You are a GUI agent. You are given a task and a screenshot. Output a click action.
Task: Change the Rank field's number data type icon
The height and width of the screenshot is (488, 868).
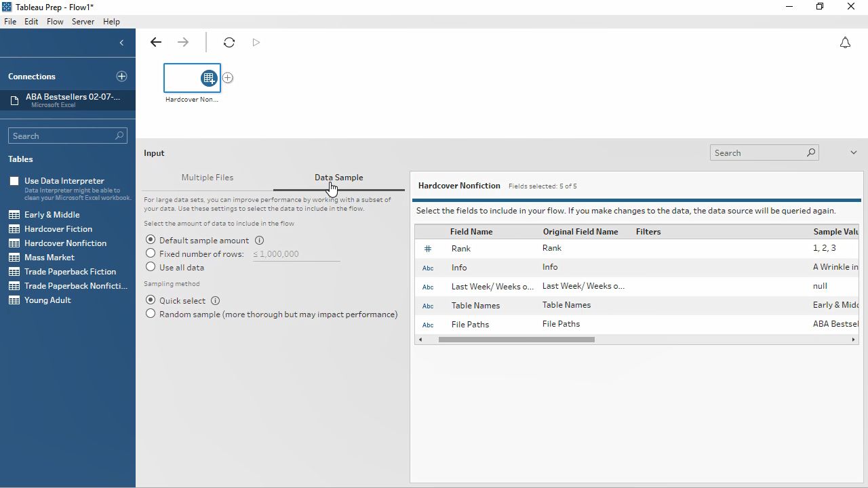[x=428, y=249]
